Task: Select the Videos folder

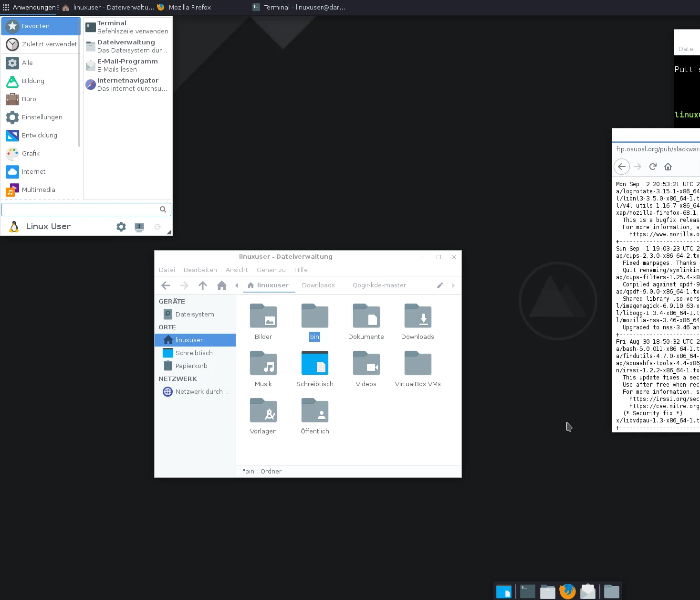Action: 366,369
